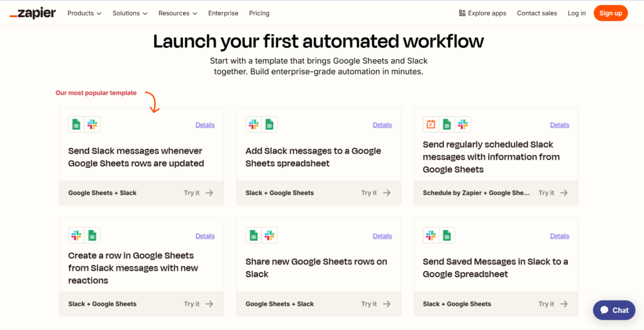Click Google Sheets icon on Create a row card
This screenshot has height=330, width=644.
point(92,236)
